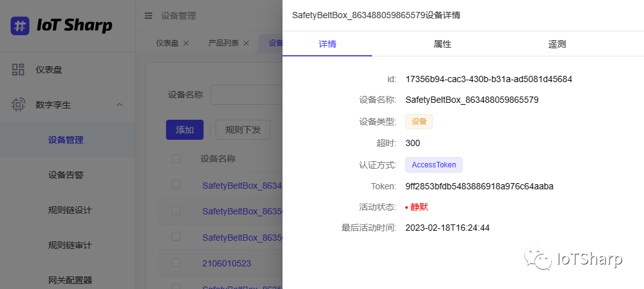Click the Token value 9ff2853bfdb5483886918a976c64aaba
The height and width of the screenshot is (289, 644).
click(479, 186)
